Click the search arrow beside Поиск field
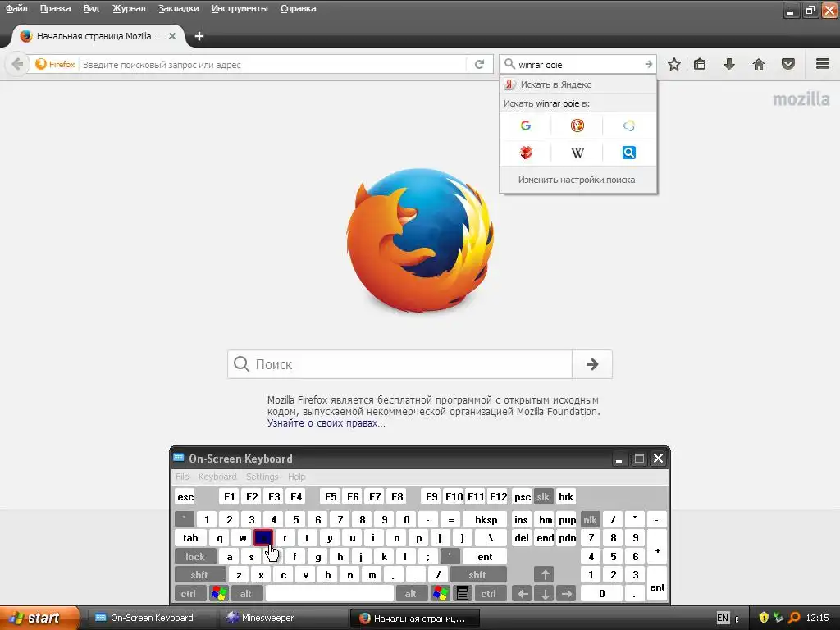This screenshot has height=630, width=840. 592,364
